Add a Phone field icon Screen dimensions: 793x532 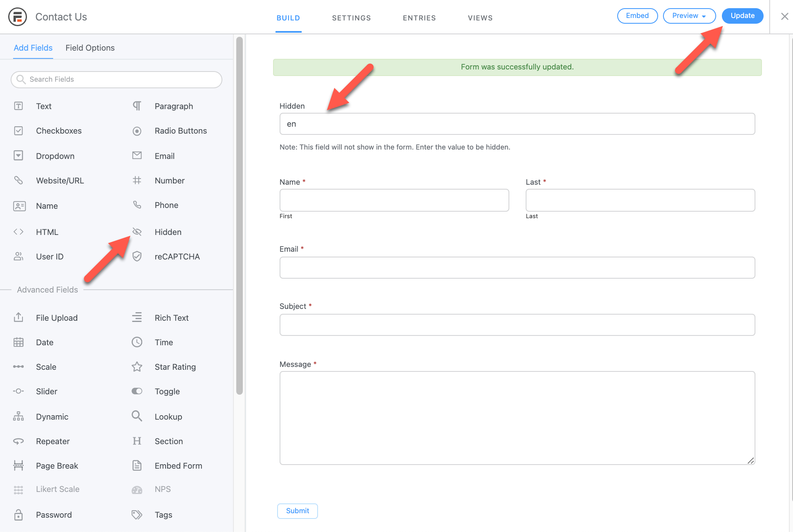click(x=137, y=205)
